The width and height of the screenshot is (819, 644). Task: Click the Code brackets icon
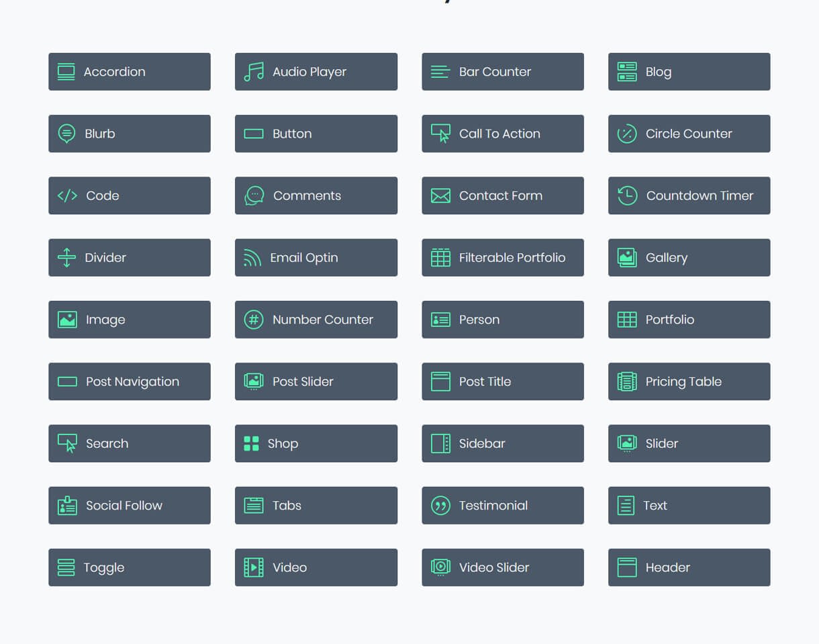(x=67, y=195)
